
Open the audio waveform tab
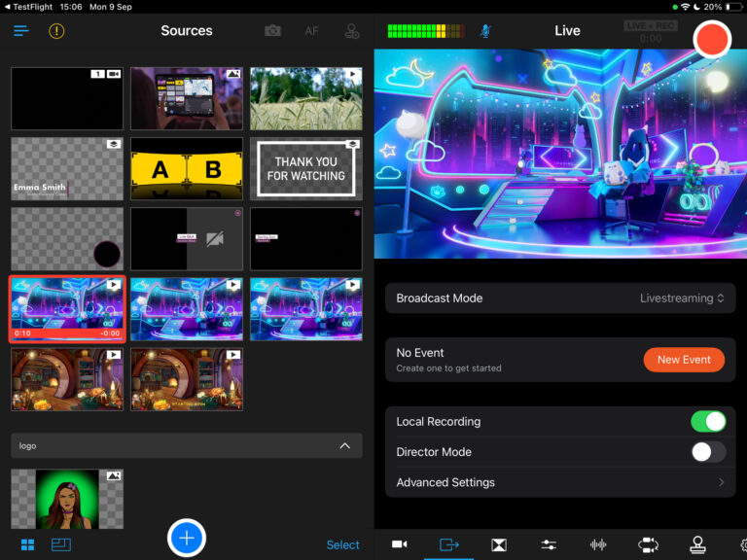click(598, 544)
